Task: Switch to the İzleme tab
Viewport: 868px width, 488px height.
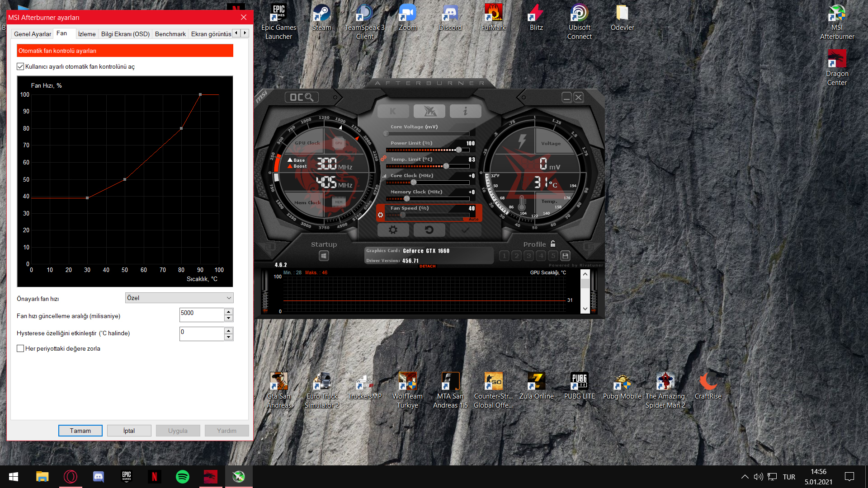Action: click(x=86, y=34)
